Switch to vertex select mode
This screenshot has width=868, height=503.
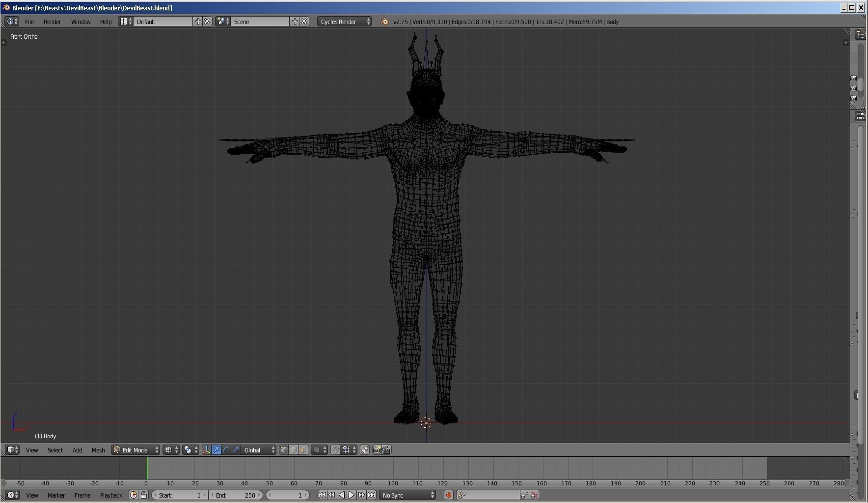(283, 450)
